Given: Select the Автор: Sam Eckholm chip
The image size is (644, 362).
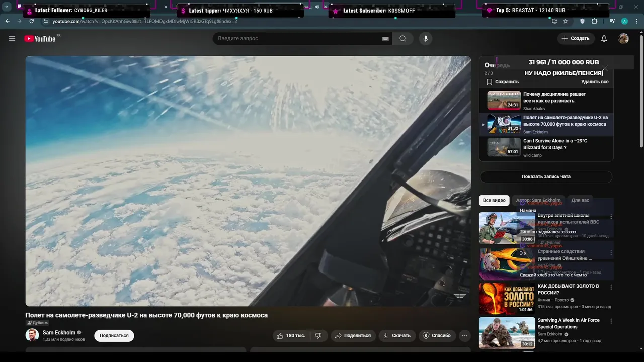Looking at the screenshot, I should pos(538,200).
